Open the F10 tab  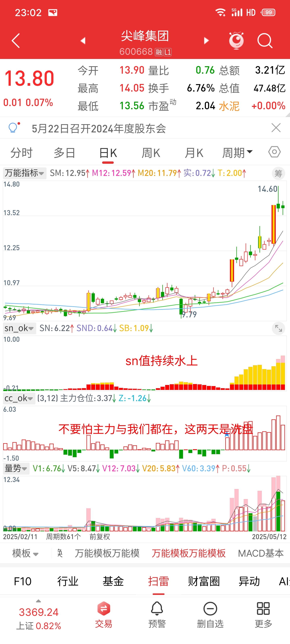pyautogui.click(x=23, y=581)
